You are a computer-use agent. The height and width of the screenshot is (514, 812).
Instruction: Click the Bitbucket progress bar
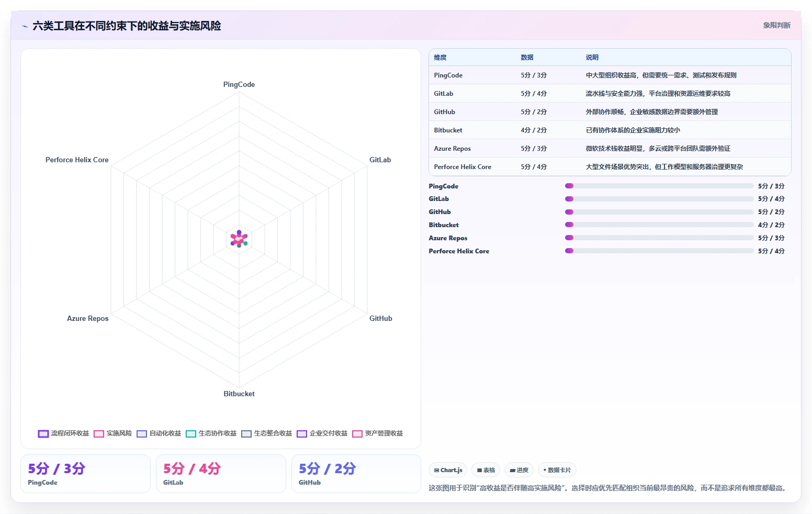point(659,225)
